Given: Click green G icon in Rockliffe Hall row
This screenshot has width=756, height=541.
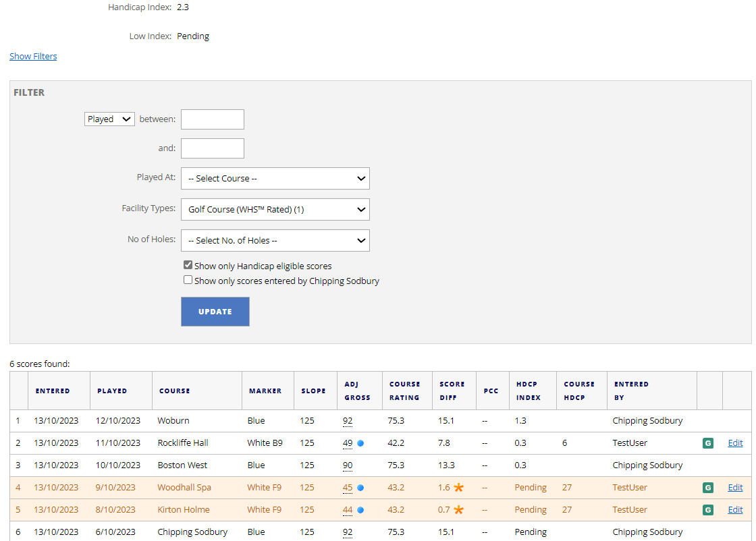Looking at the screenshot, I should (707, 443).
